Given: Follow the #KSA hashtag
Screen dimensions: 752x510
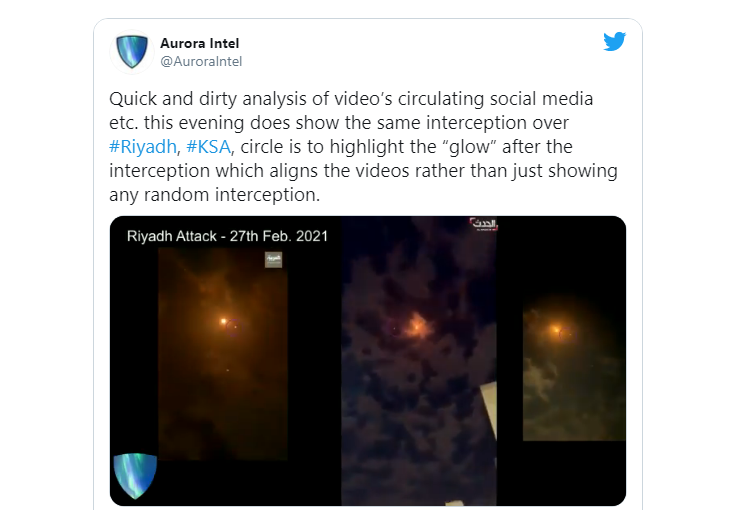Looking at the screenshot, I should (x=209, y=146).
